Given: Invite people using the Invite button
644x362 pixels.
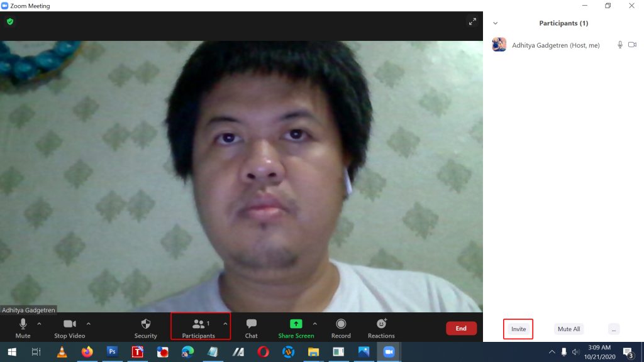Looking at the screenshot, I should [518, 329].
